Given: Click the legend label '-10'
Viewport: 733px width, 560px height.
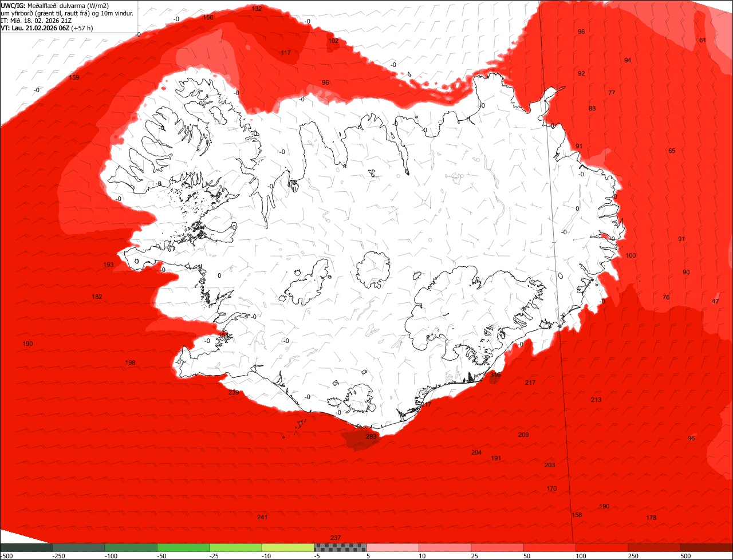Looking at the screenshot, I should pyautogui.click(x=267, y=556).
